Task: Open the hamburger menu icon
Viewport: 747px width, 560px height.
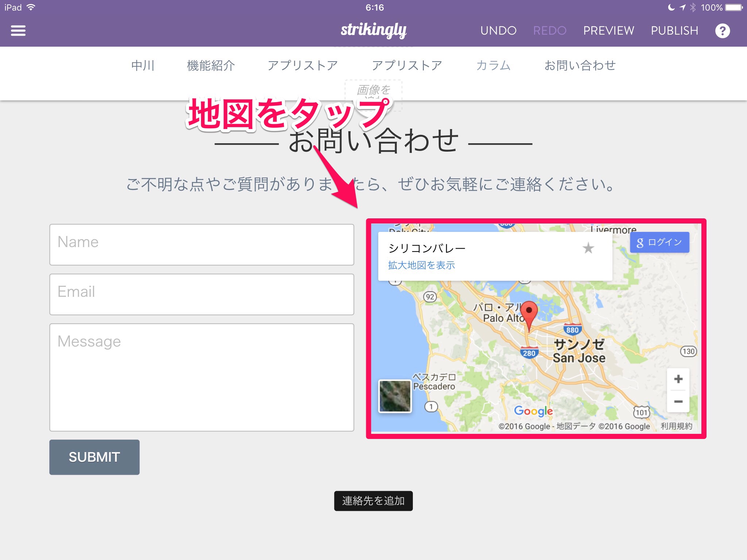Action: pyautogui.click(x=18, y=31)
